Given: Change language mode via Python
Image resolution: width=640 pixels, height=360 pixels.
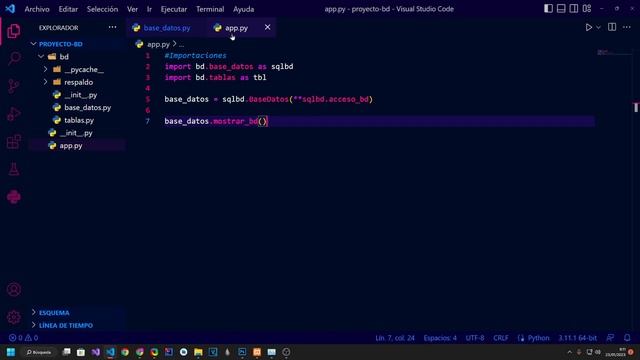Looking at the screenshot, I should tap(538, 338).
